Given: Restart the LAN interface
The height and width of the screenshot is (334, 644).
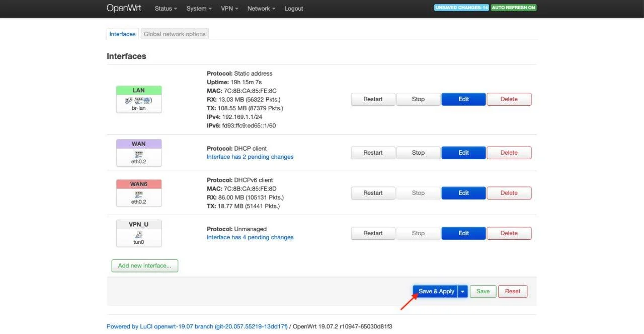Looking at the screenshot, I should tap(373, 99).
